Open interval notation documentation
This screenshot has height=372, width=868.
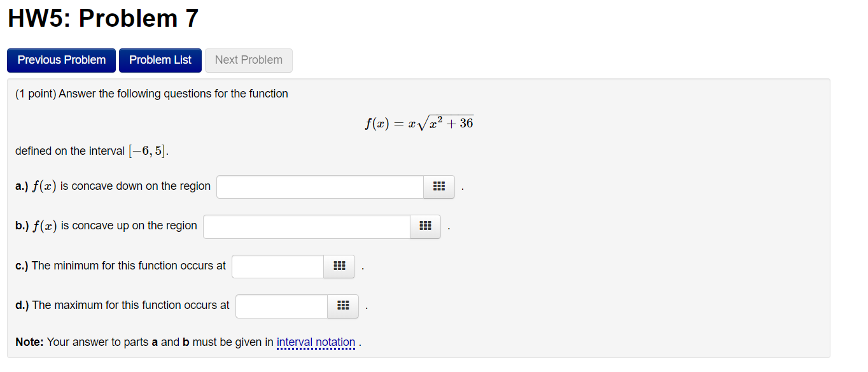316,342
